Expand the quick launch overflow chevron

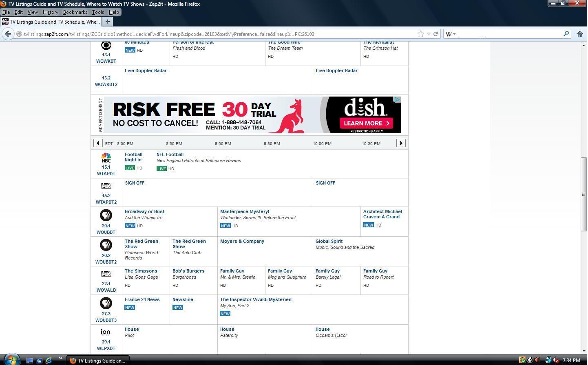[x=60, y=358]
